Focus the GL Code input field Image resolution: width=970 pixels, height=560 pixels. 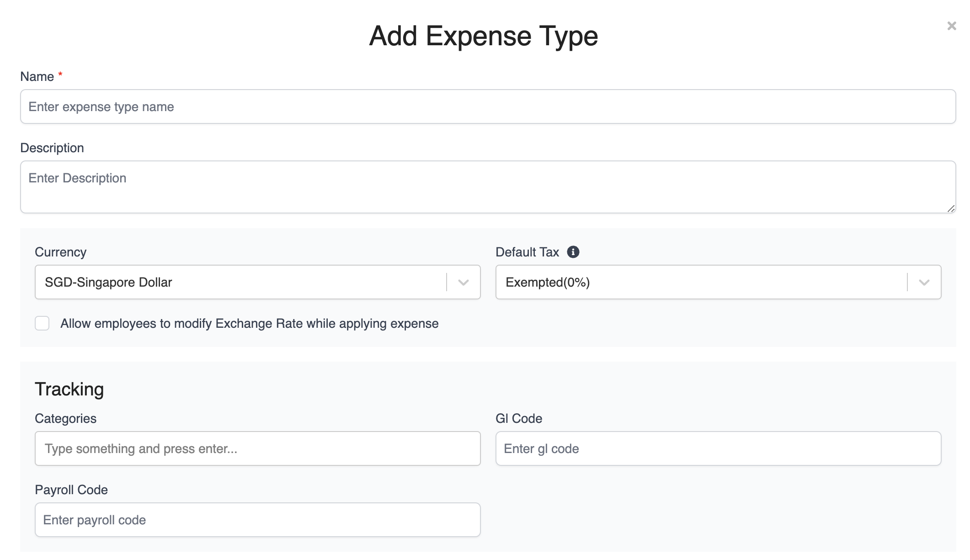tap(718, 448)
